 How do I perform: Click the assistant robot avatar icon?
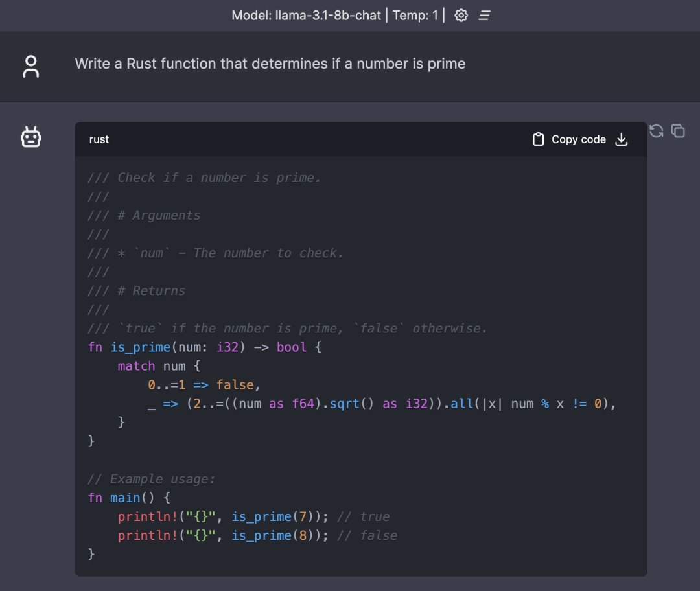(31, 137)
